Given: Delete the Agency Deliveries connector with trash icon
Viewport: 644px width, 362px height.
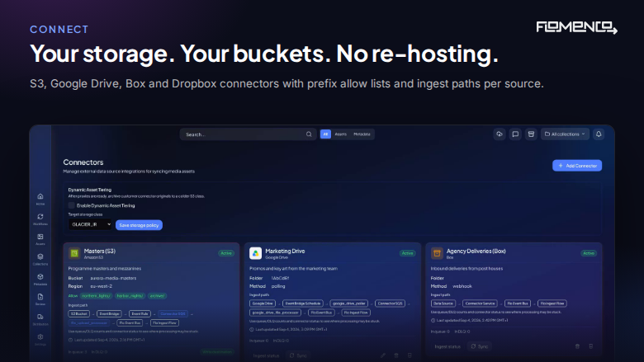Looking at the screenshot, I should (x=577, y=346).
